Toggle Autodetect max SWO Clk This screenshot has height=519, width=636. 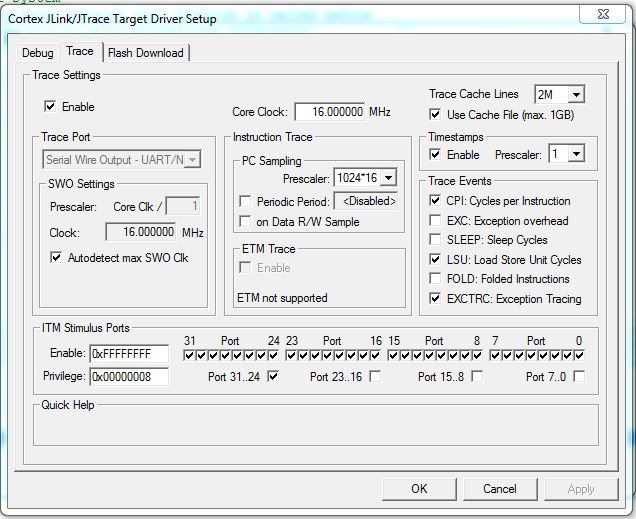pos(56,257)
